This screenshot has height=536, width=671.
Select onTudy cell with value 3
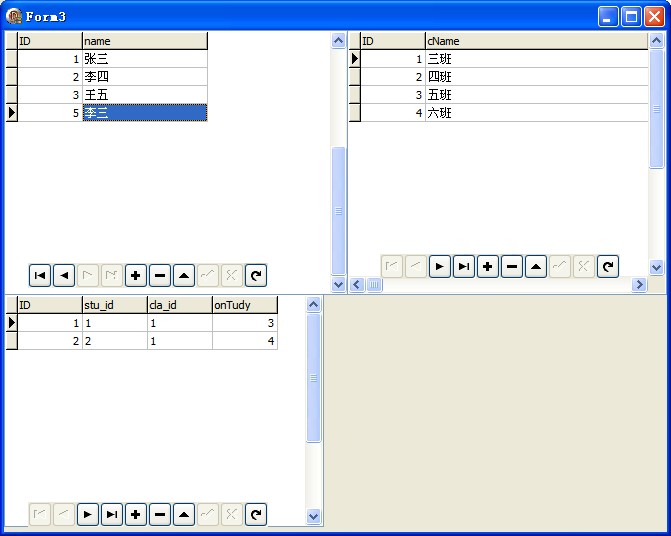(x=245, y=323)
